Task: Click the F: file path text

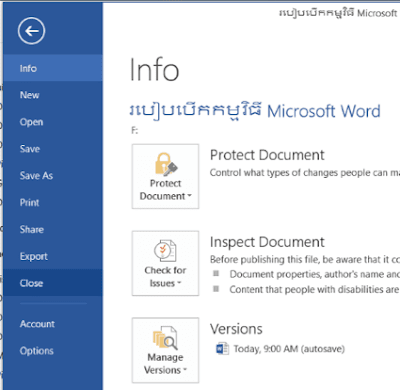Action: pos(134,130)
